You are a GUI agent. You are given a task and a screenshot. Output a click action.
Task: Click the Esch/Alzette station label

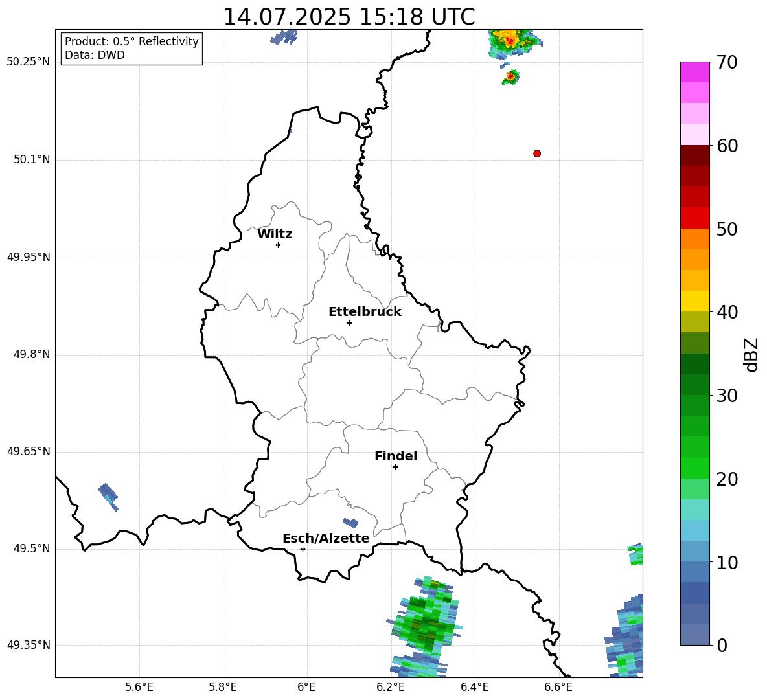pyautogui.click(x=326, y=538)
